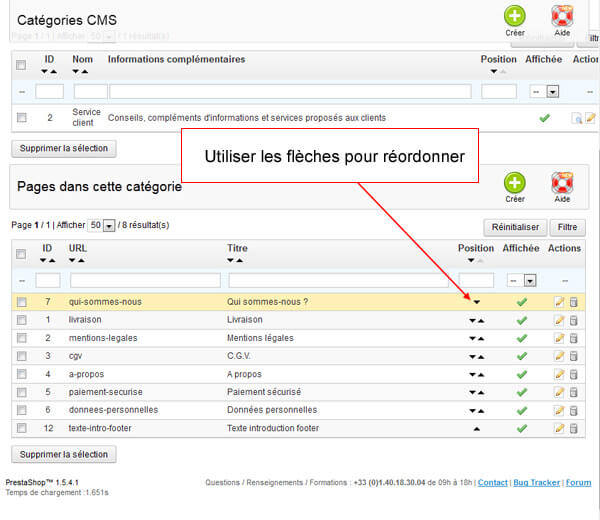Toggle displayed status of C.G.V. page
600x520 pixels.
tap(522, 357)
